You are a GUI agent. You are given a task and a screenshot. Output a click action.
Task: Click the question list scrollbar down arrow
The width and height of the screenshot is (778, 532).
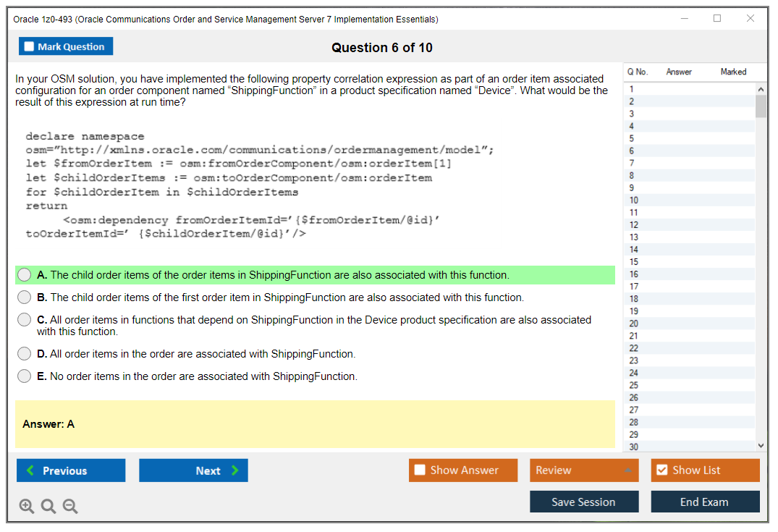point(761,445)
